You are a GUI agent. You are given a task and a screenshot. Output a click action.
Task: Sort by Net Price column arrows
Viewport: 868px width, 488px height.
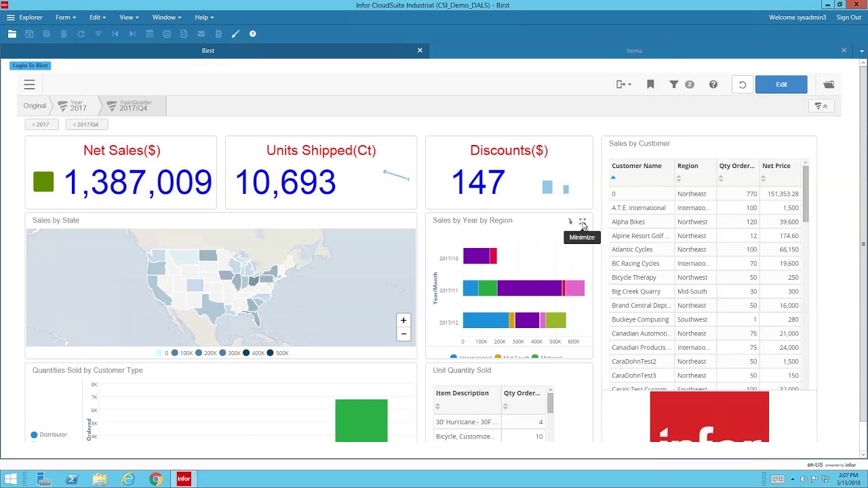coord(763,178)
